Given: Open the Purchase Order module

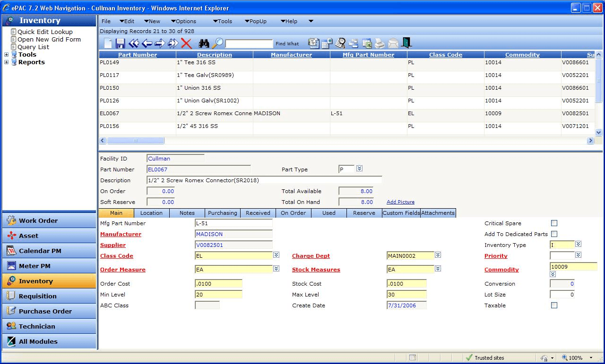Looking at the screenshot, I should coord(49,311).
